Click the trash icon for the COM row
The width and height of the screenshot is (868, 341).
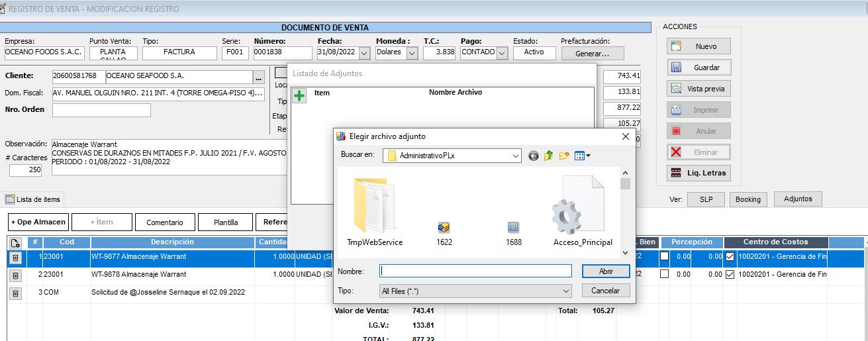click(16, 293)
